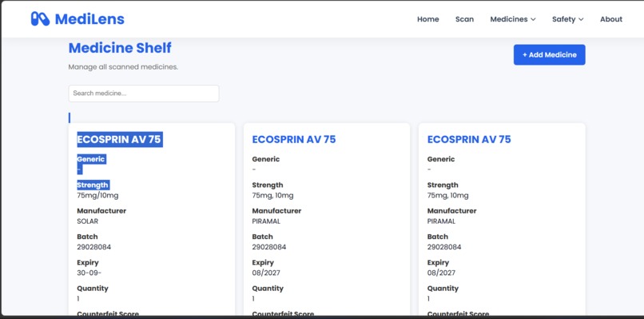This screenshot has height=319, width=644.
Task: Open the ECOSPRIN AV 75 title above 75mg, 10mg with PIRAMAL in the middle card
Action: click(x=294, y=139)
